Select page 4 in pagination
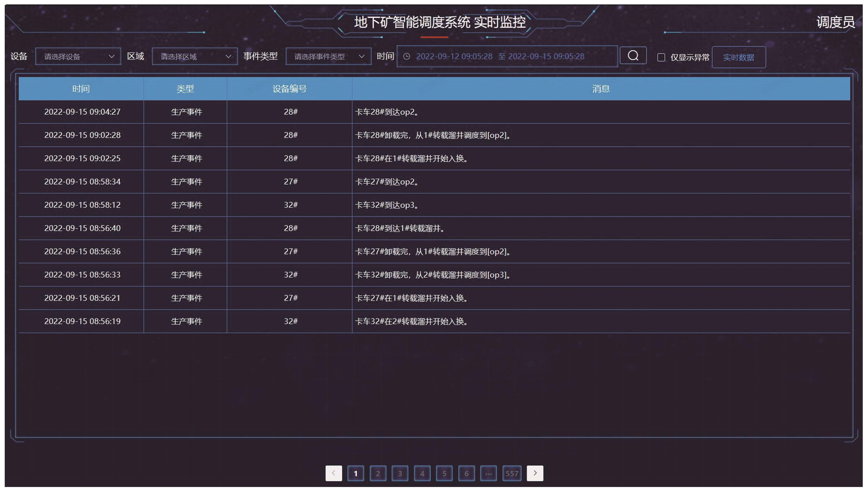This screenshot has width=868, height=492. tap(422, 473)
